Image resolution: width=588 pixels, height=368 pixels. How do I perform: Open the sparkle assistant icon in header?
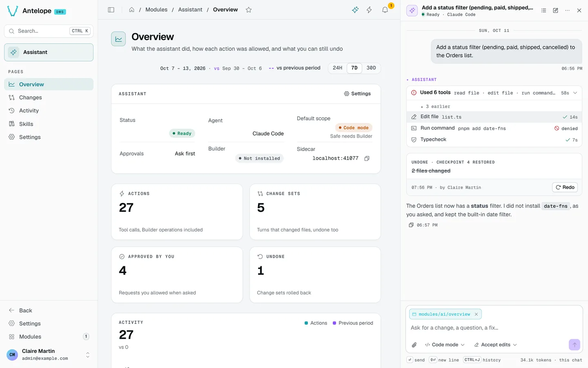click(355, 10)
